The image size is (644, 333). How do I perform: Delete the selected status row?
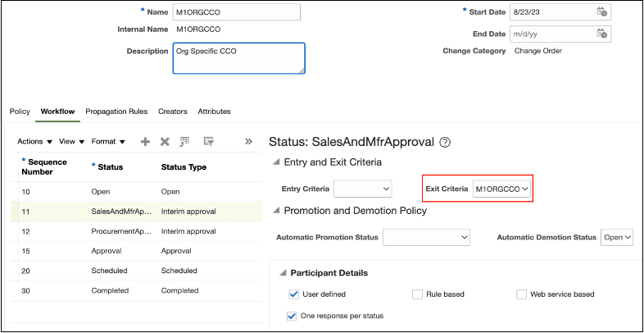click(x=165, y=141)
